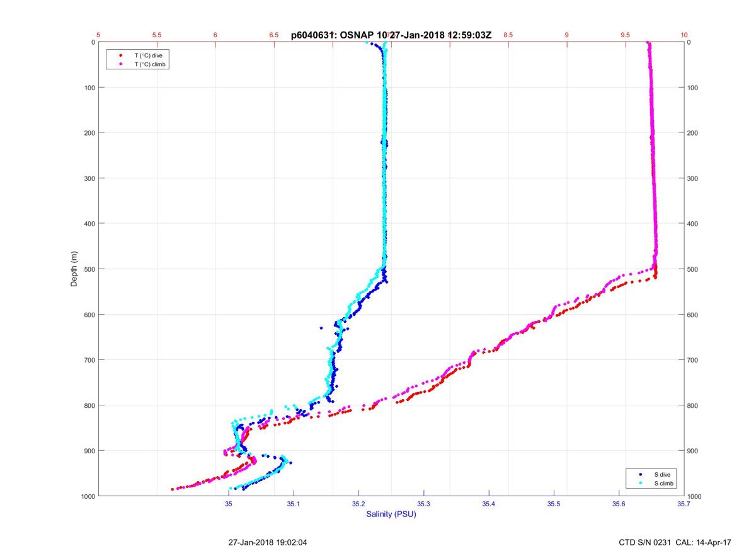Click right depth axis tick 600
Image resolution: width=756 pixels, height=558 pixels.
[694, 315]
